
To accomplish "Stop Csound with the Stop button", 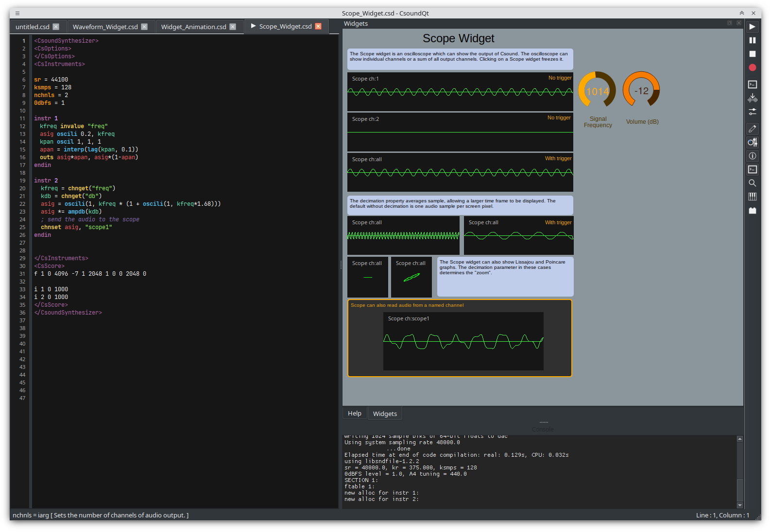I will 752,54.
